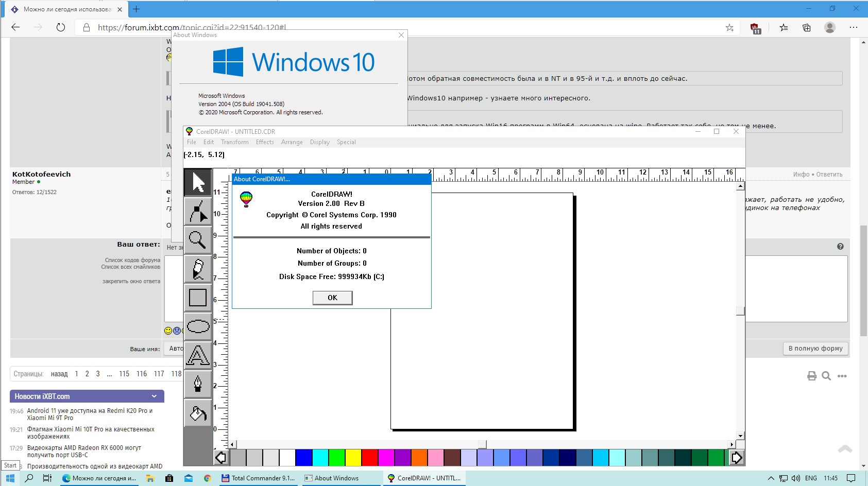Open browser Settings and more menu
868x486 pixels.
tap(853, 27)
